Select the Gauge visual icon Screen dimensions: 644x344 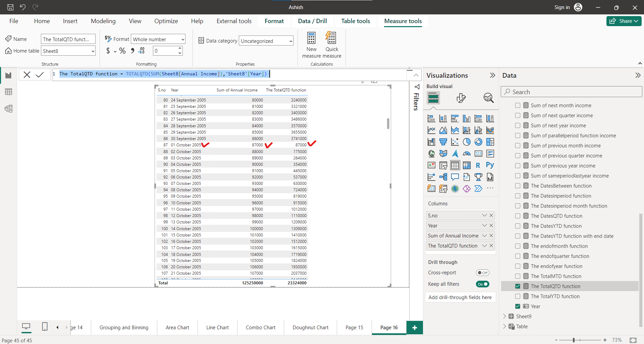(x=467, y=153)
